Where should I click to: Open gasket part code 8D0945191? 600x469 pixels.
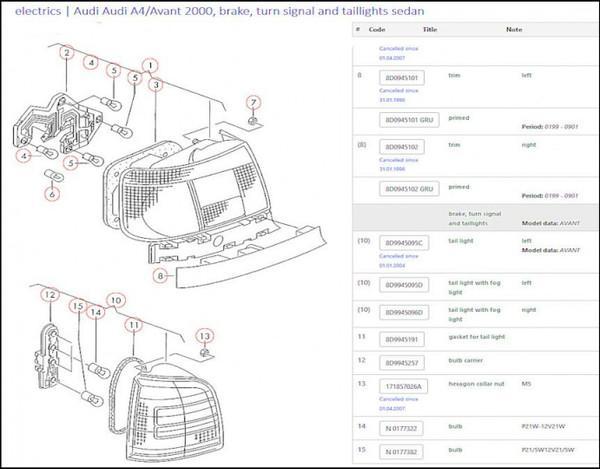pos(402,339)
